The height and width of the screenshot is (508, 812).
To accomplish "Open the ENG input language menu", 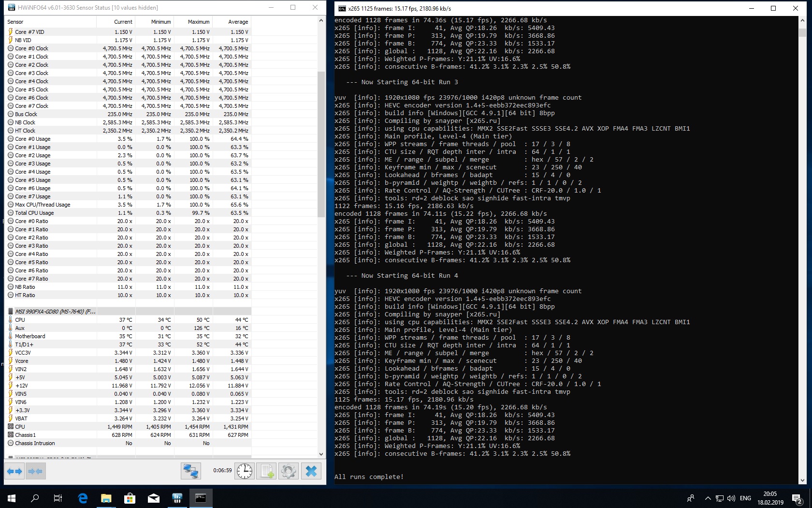I will (745, 498).
